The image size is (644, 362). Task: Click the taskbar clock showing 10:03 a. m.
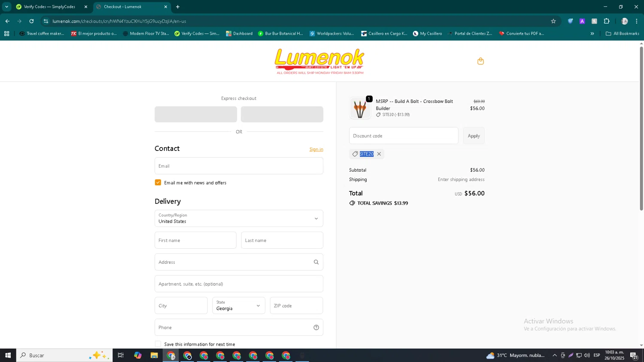pyautogui.click(x=614, y=355)
